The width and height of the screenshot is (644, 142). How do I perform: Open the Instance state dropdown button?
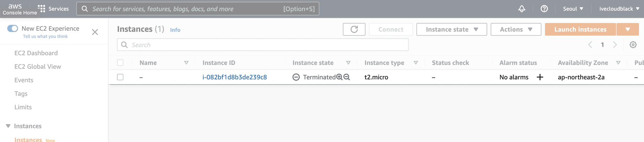pyautogui.click(x=452, y=29)
